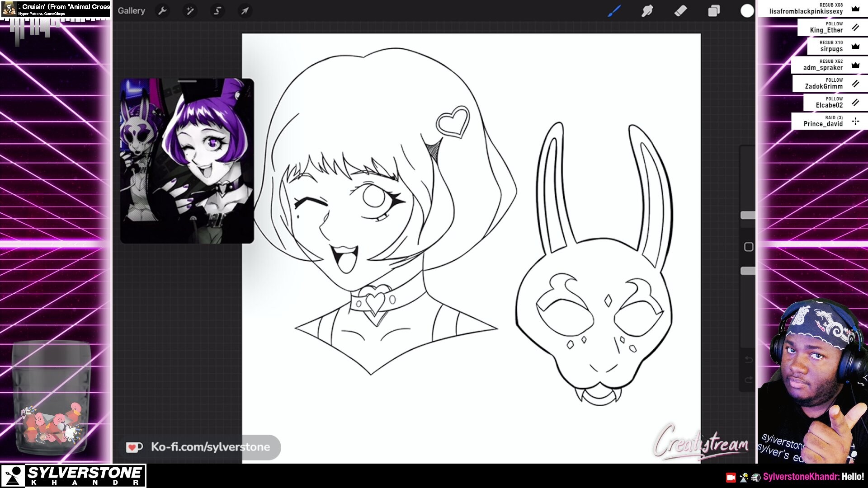Click the King_Ether follow alert
Screen dimensions: 868x488
[832, 27]
